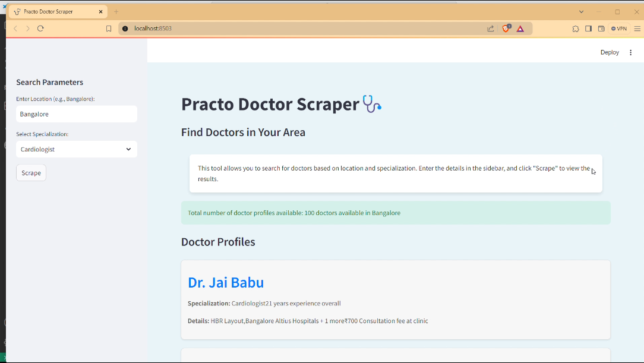Open a new browser tab

click(x=116, y=11)
